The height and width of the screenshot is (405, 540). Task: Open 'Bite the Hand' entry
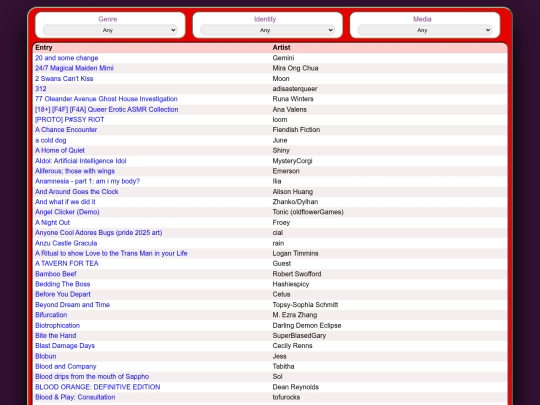pos(55,335)
